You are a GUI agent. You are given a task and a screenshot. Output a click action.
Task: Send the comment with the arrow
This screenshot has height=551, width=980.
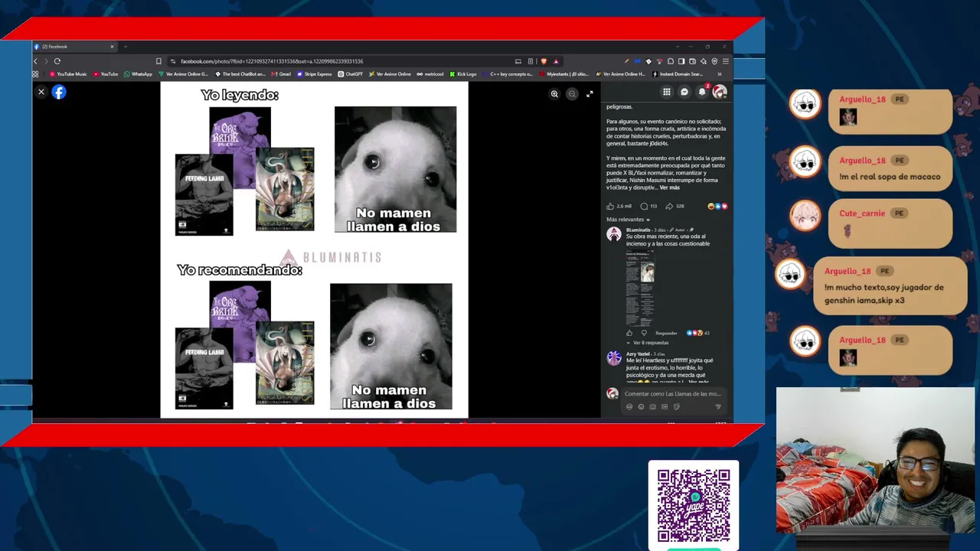pos(717,407)
